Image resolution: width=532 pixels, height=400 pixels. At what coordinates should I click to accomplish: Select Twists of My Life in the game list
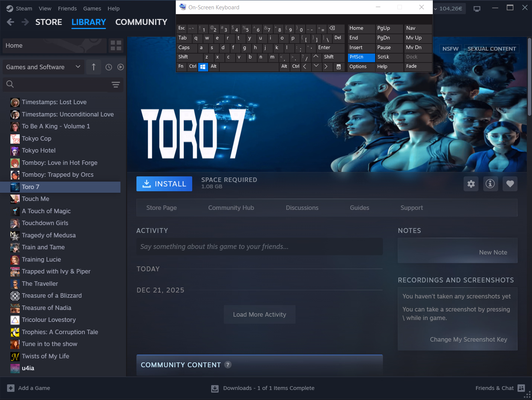(x=60, y=356)
